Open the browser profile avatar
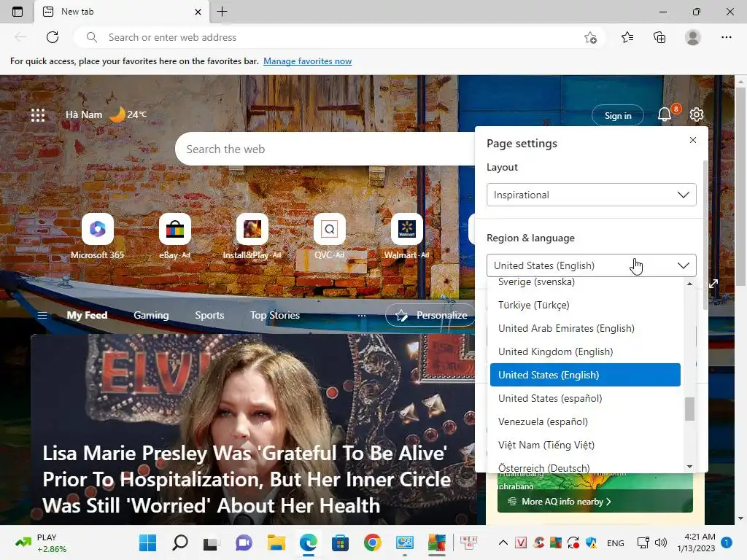Screen dimensions: 747x560 point(693,37)
